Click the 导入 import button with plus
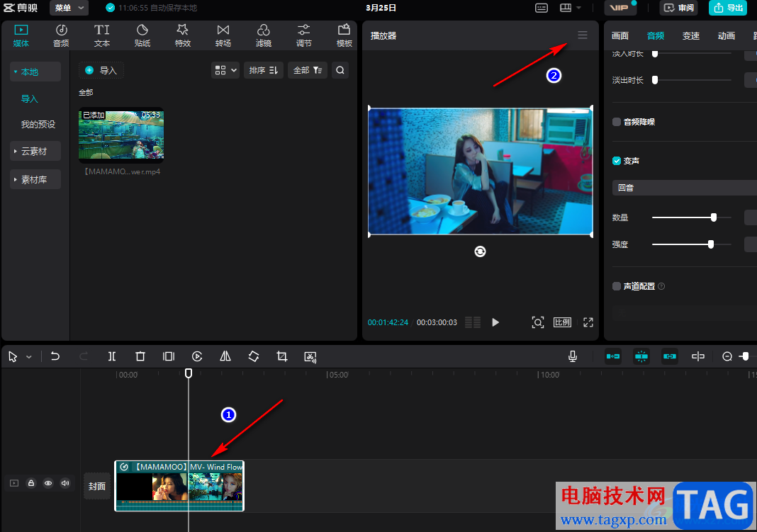757x532 pixels. (x=101, y=70)
